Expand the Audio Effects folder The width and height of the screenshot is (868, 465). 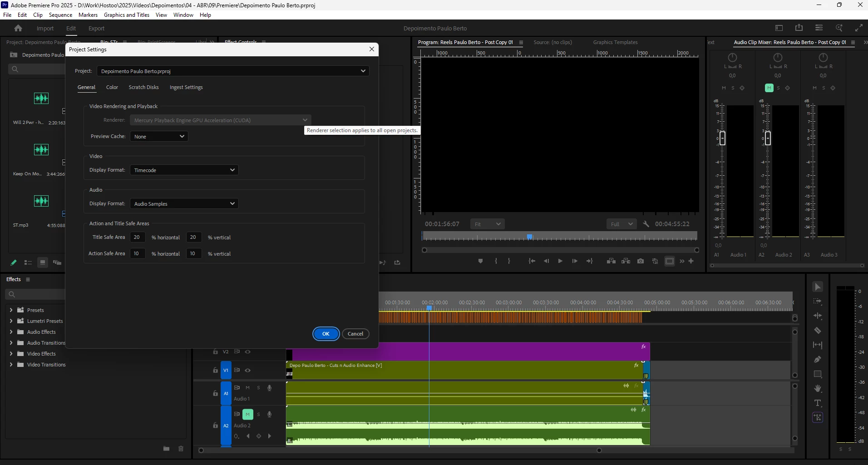click(x=11, y=332)
